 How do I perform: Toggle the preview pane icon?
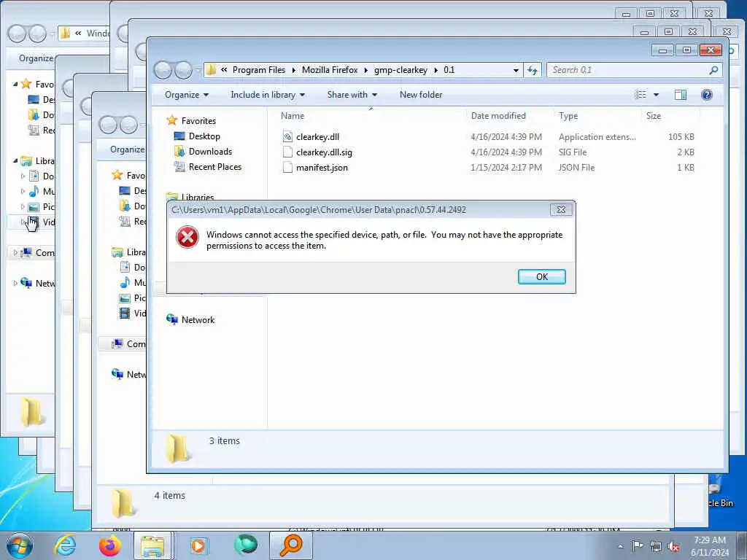point(681,95)
